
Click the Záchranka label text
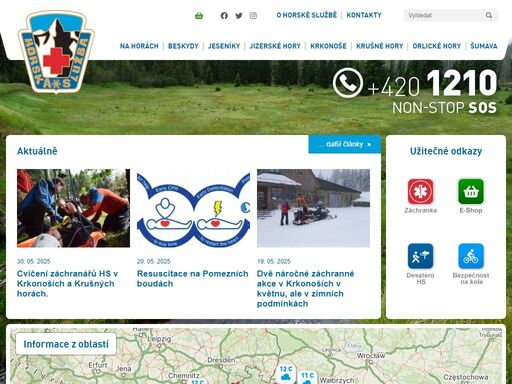pyautogui.click(x=420, y=210)
